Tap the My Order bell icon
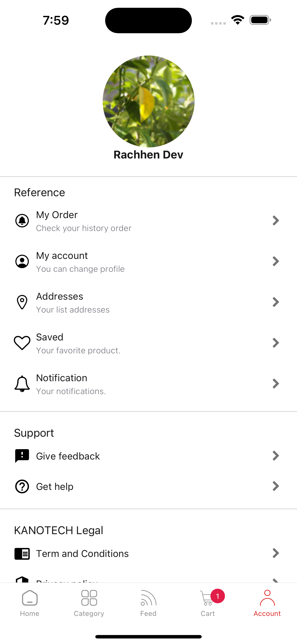 coord(22,221)
